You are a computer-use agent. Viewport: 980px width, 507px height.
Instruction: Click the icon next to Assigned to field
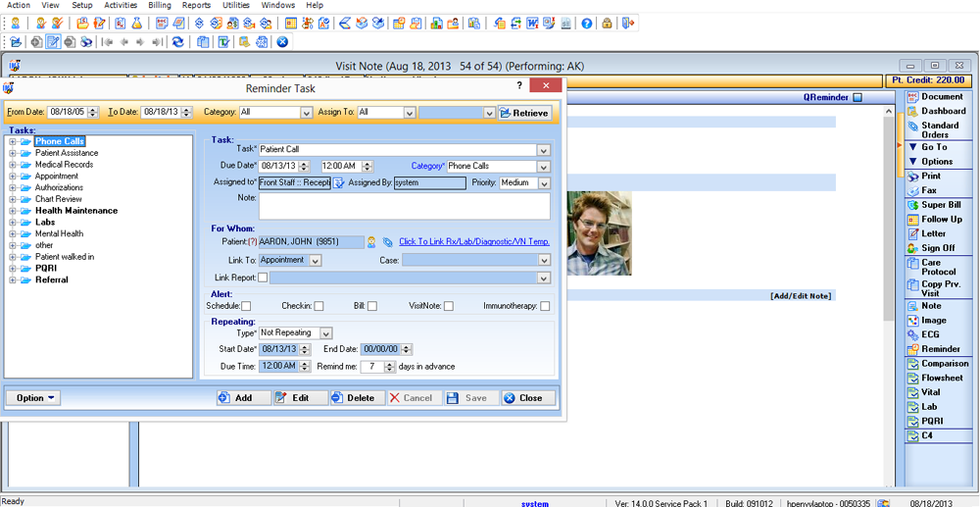[x=338, y=182]
